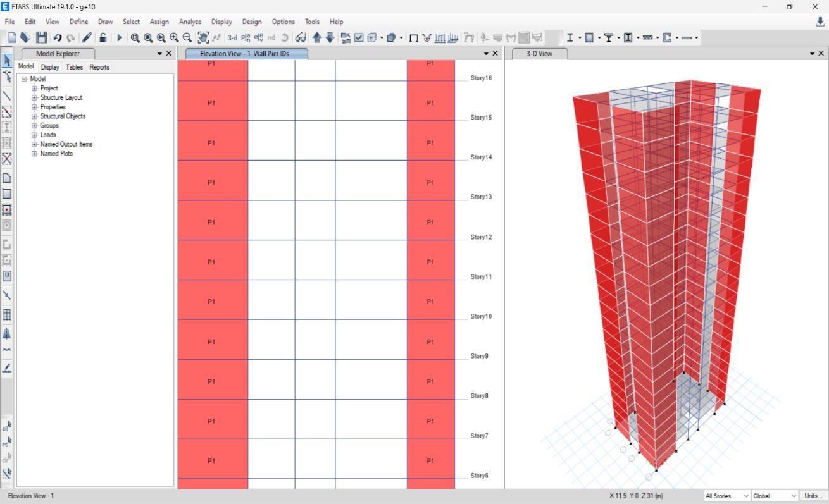Click Get Previous Selection PS icon

pos(7,442)
